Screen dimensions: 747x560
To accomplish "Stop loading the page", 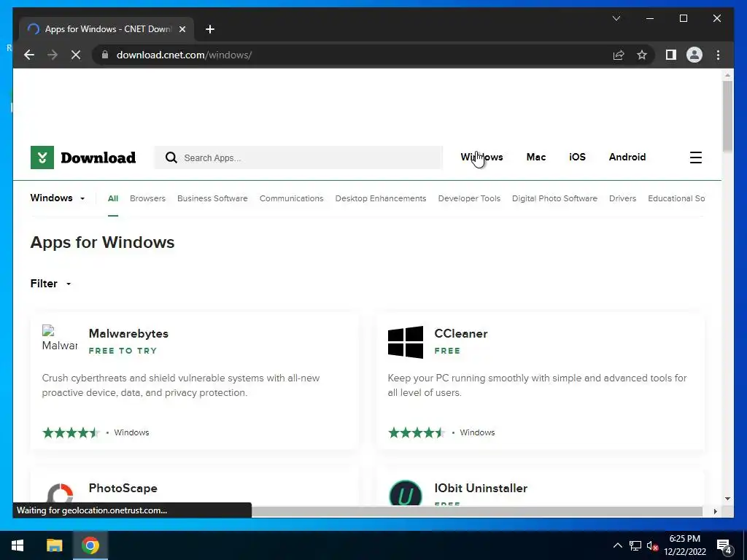I will point(76,55).
